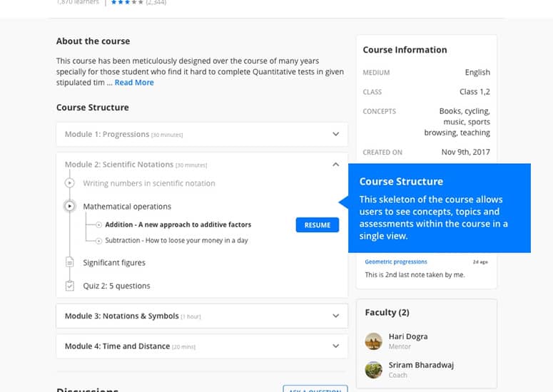Click the Read More link
This screenshot has height=392, width=553.
[134, 83]
